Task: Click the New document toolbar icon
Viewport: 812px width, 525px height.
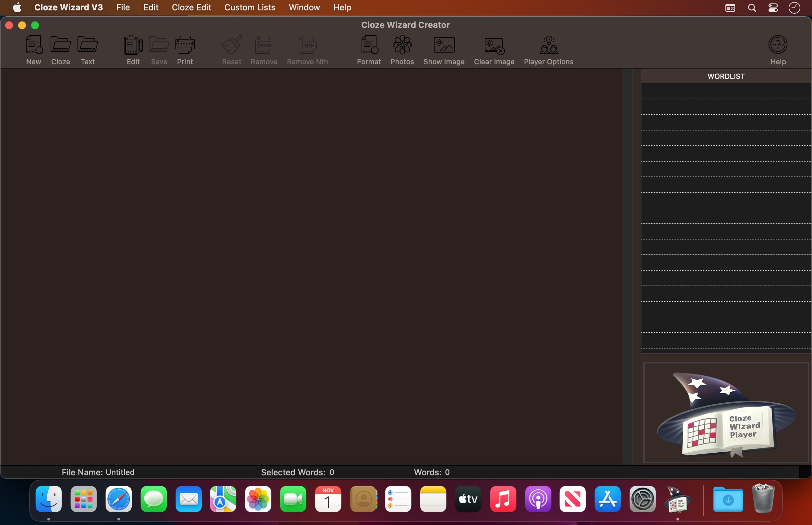Action: 34,45
